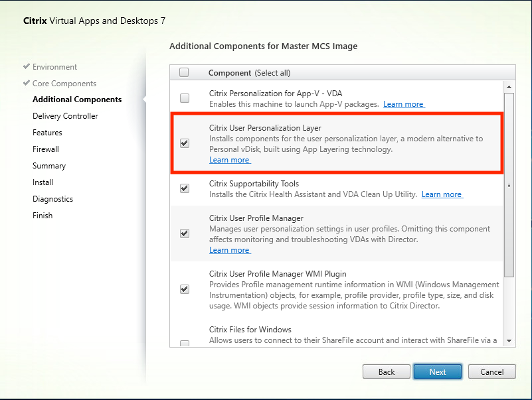Jump to the Summary step

(49, 166)
